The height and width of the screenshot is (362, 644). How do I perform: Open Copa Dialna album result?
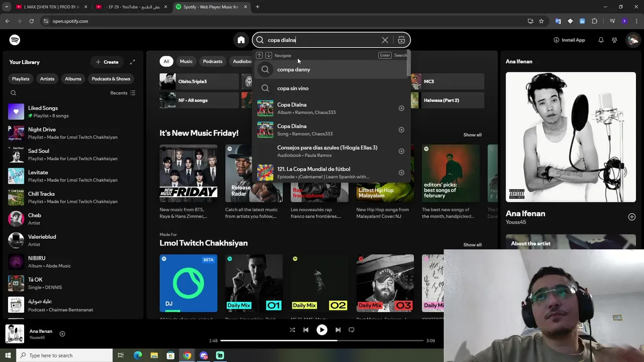click(331, 108)
